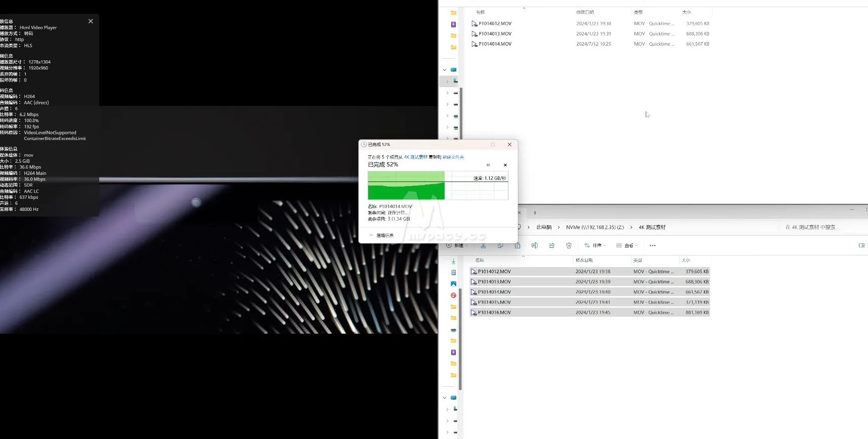Expand the chevron after NVMe (Z:) in address bar

pos(631,227)
